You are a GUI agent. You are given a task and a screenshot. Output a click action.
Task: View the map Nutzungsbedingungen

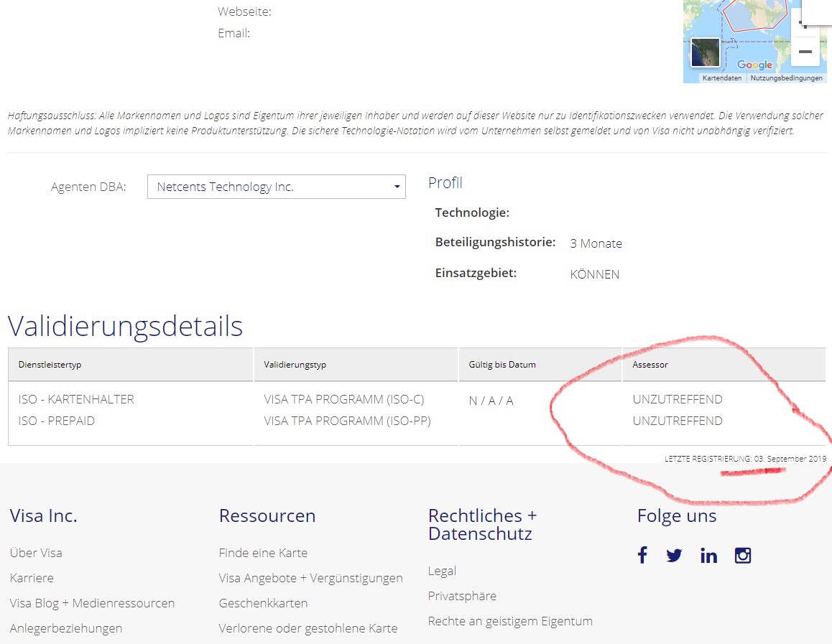[x=787, y=78]
